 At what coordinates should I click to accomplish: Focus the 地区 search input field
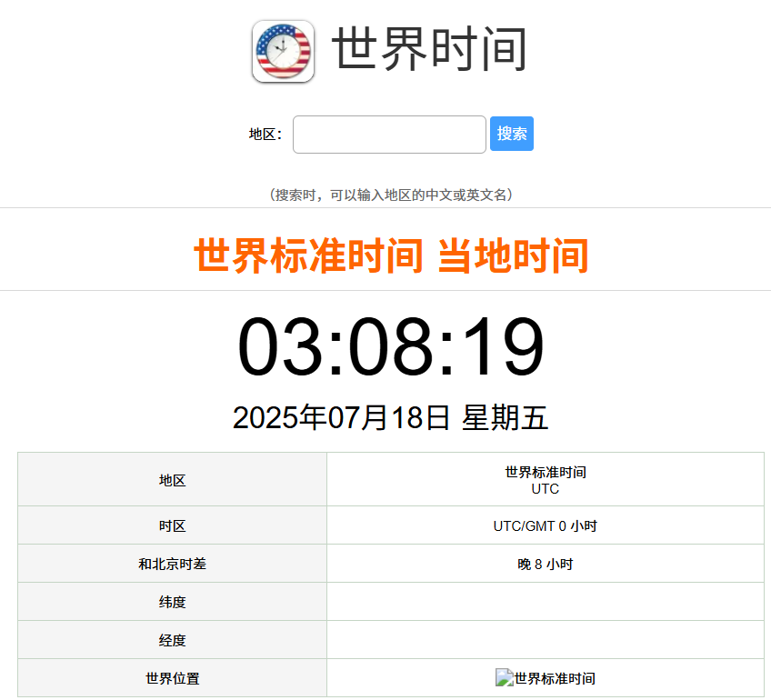389,135
